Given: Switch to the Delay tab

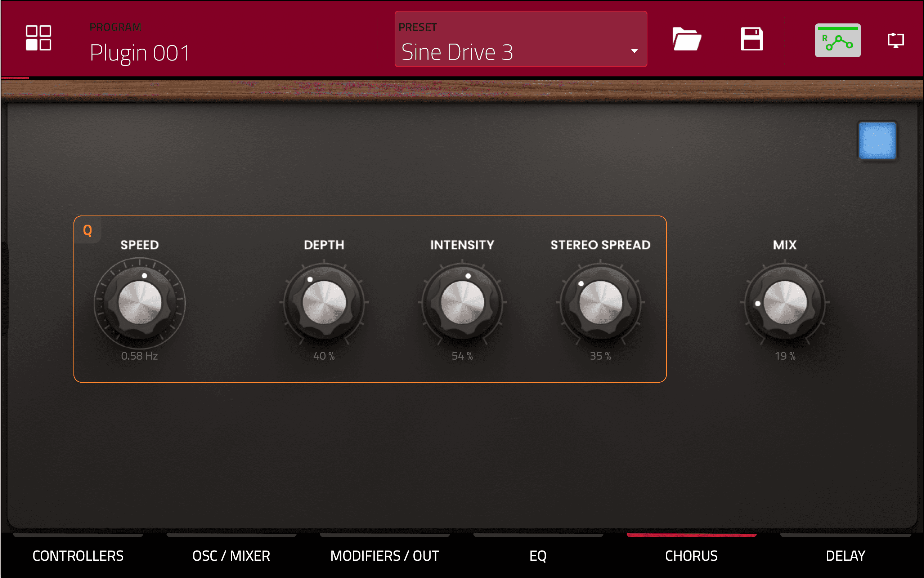Looking at the screenshot, I should tap(845, 555).
